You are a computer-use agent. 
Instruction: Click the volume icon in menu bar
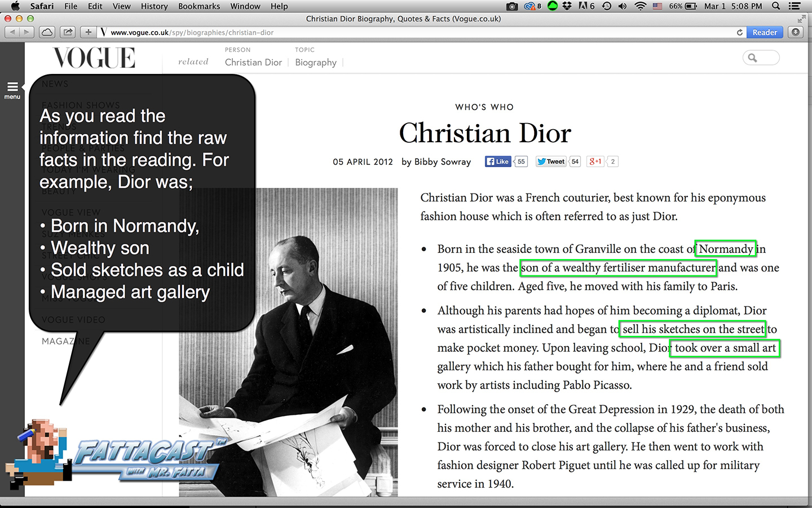(623, 6)
